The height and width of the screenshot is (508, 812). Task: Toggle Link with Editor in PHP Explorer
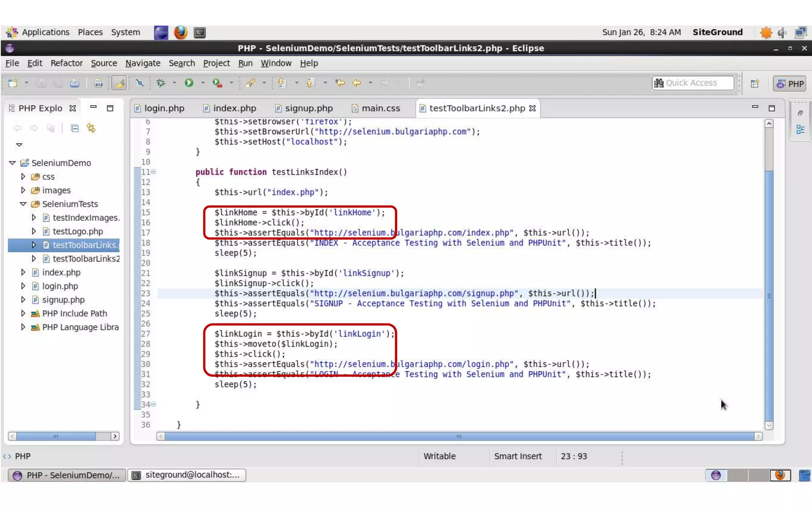pyautogui.click(x=91, y=128)
